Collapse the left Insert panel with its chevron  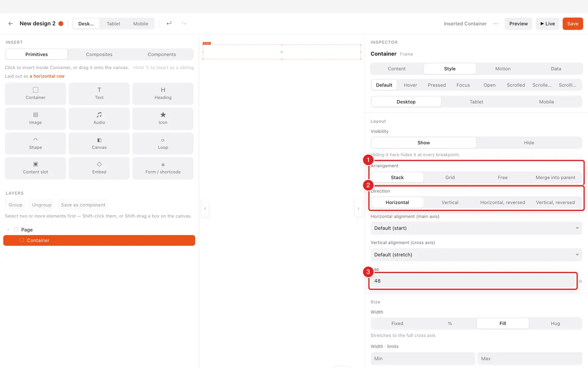205,209
